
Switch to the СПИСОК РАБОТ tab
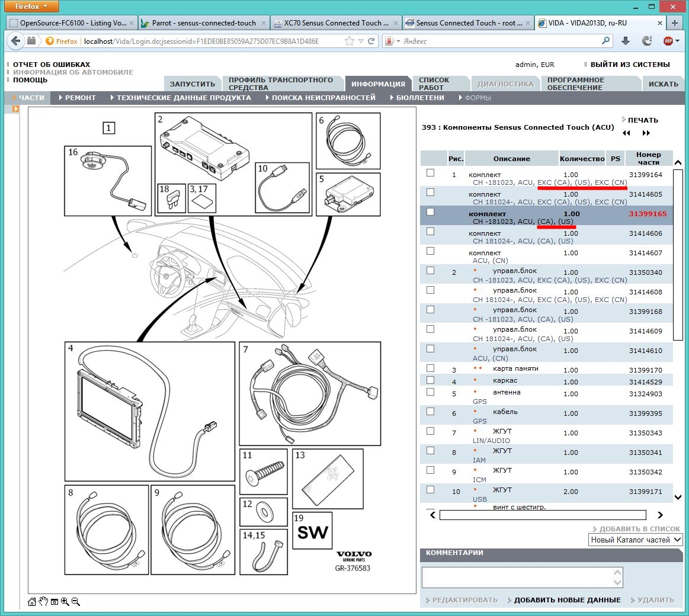click(x=442, y=84)
